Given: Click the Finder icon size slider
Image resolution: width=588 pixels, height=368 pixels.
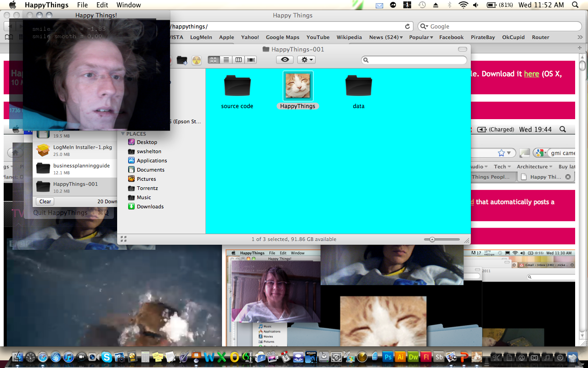Looking at the screenshot, I should click(432, 240).
